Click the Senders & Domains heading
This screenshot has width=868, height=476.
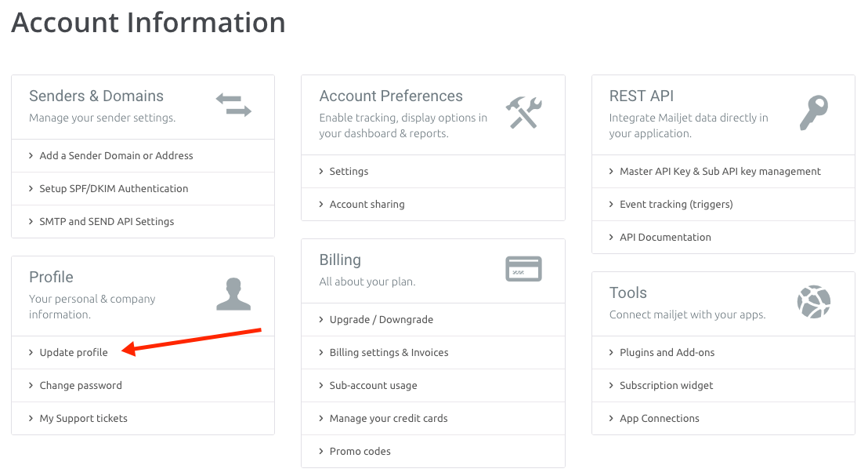(x=96, y=96)
